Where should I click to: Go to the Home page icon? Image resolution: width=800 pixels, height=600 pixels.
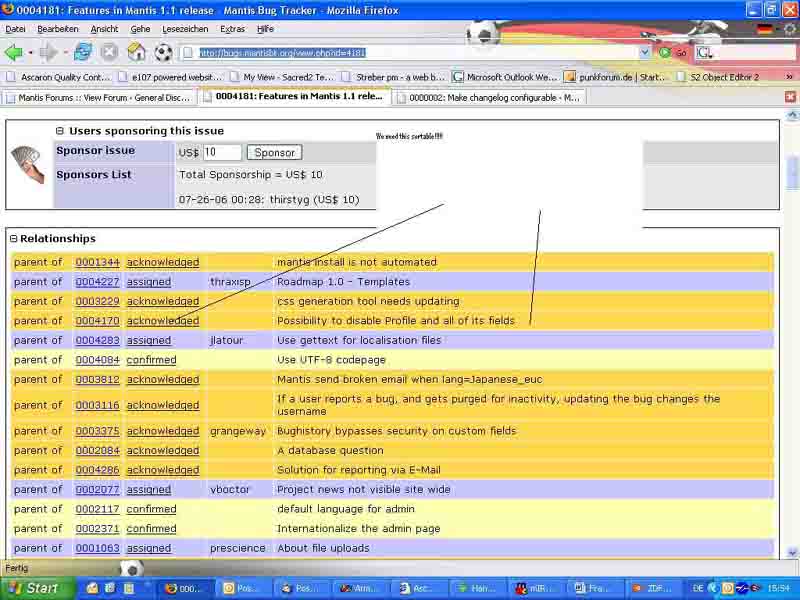pyautogui.click(x=137, y=52)
